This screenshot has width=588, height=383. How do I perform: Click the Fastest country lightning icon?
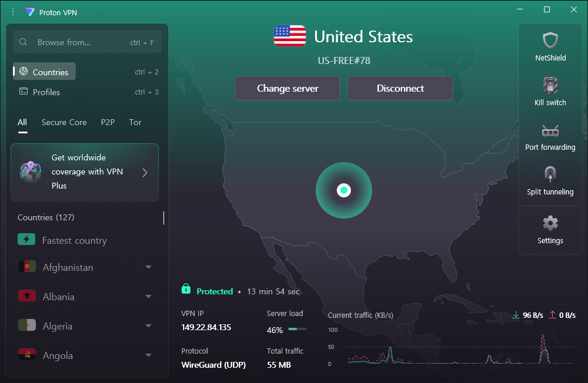(26, 239)
